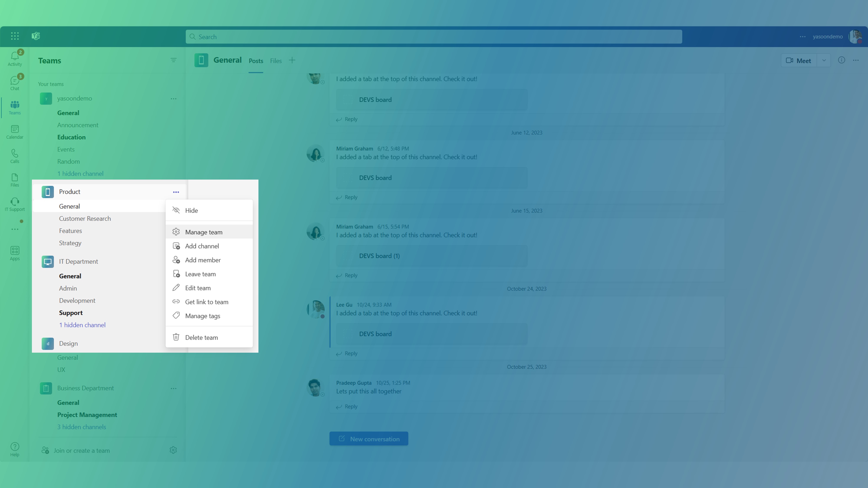Show the hidden channel under Business Department

[82, 427]
